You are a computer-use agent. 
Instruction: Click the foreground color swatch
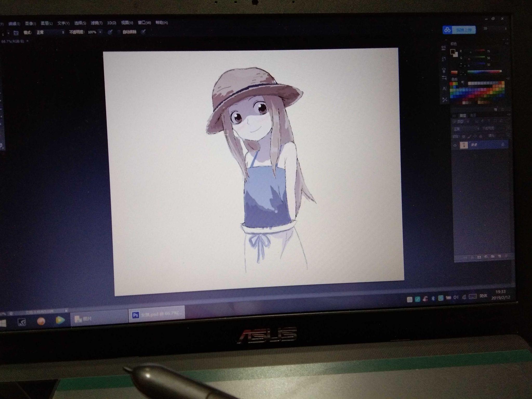coord(453,51)
